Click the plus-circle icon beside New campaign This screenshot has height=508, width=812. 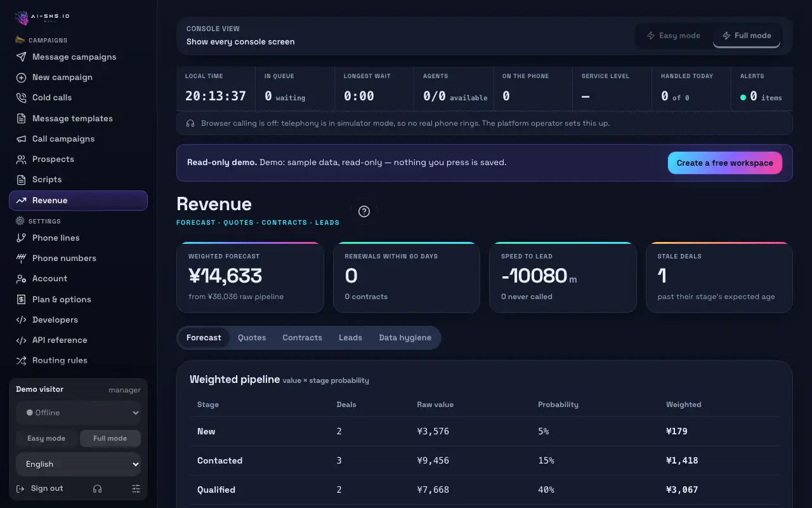(x=22, y=77)
